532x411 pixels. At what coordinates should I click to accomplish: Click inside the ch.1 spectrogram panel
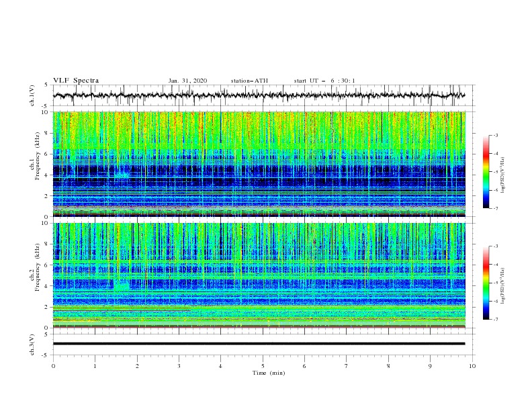tap(259, 164)
